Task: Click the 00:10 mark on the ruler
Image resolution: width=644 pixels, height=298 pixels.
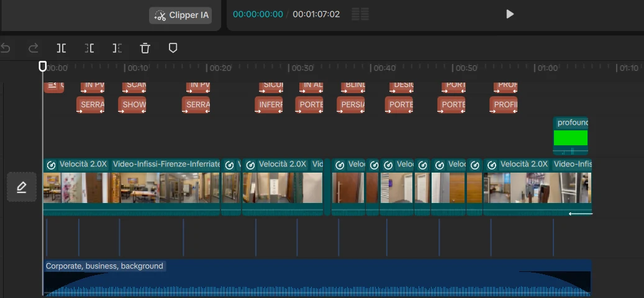Action: click(x=138, y=68)
